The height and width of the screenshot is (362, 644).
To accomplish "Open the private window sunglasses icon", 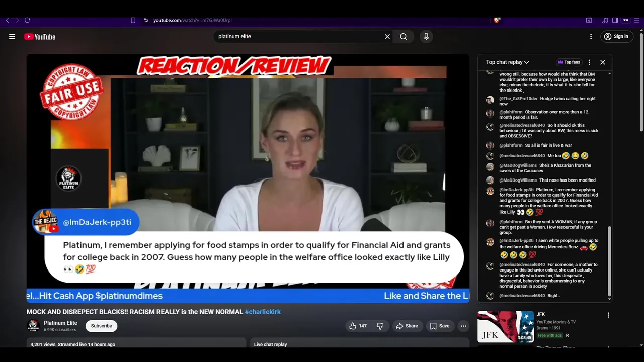I will click(x=626, y=20).
